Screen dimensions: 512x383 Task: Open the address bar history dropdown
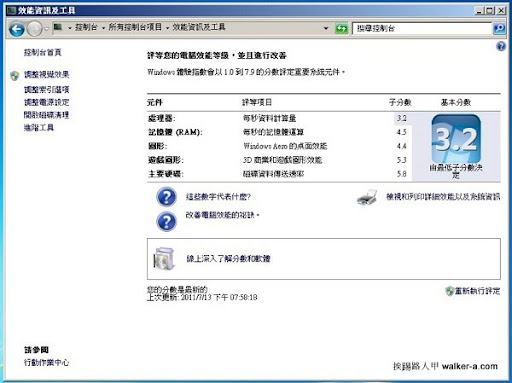326,29
